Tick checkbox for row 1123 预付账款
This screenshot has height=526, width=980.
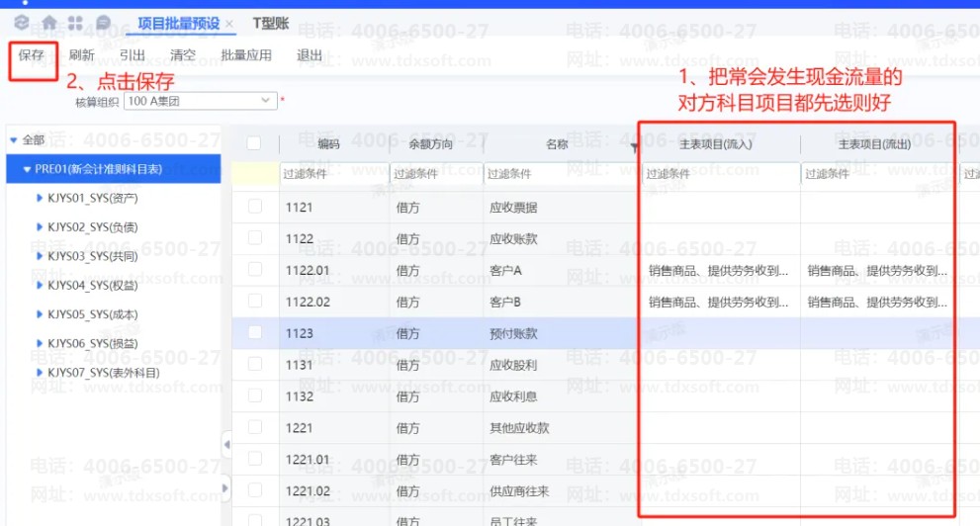(x=255, y=332)
